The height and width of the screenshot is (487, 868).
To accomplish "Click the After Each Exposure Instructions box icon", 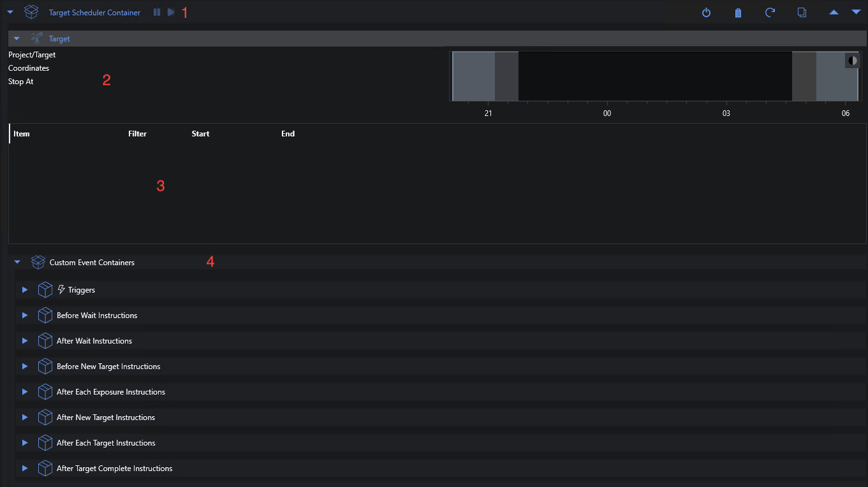I will click(45, 391).
